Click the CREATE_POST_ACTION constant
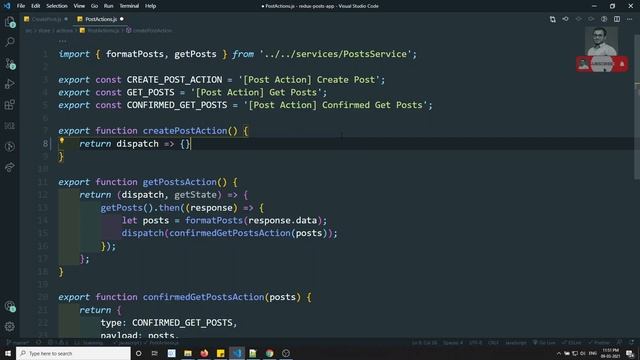 coord(174,80)
